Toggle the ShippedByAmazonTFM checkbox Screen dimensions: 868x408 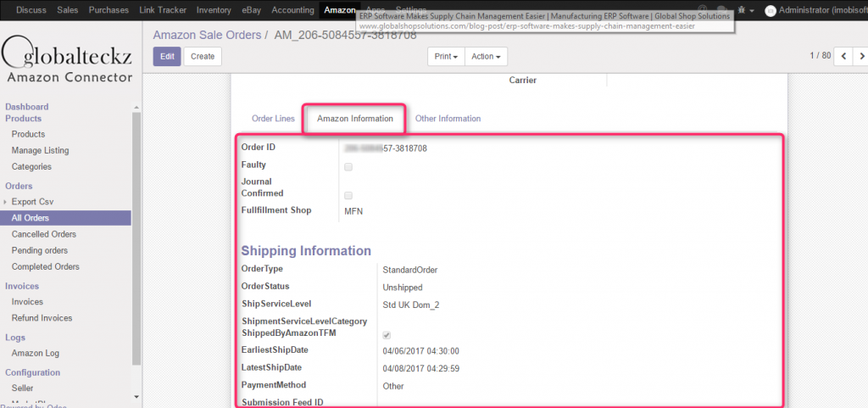[387, 336]
